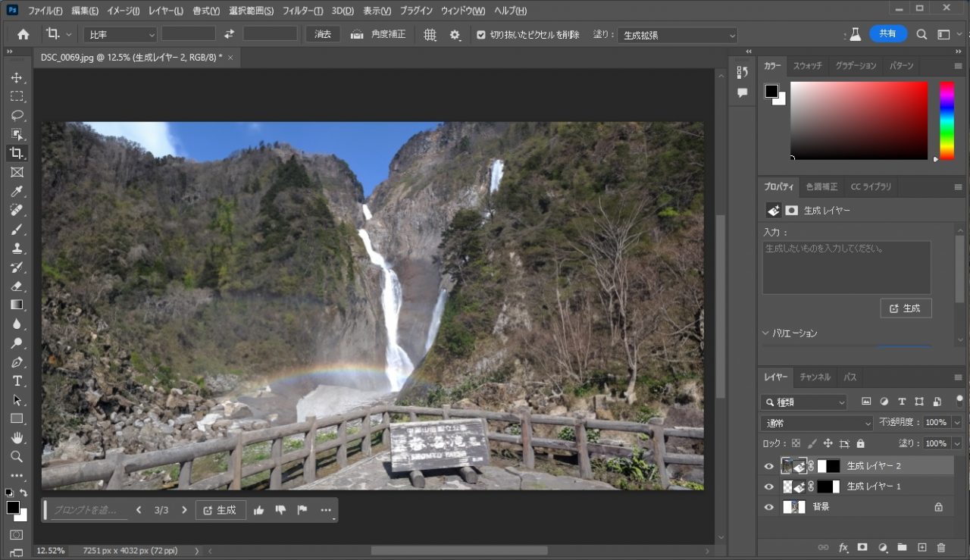Uncheck 切り抜いたピクセルを削除 checkbox
This screenshot has height=560, width=970.
coord(480,34)
